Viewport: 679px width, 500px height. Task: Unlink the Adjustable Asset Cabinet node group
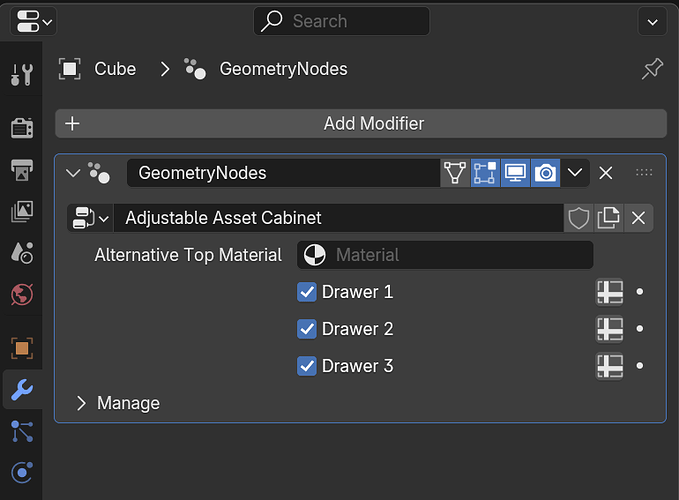tap(638, 218)
